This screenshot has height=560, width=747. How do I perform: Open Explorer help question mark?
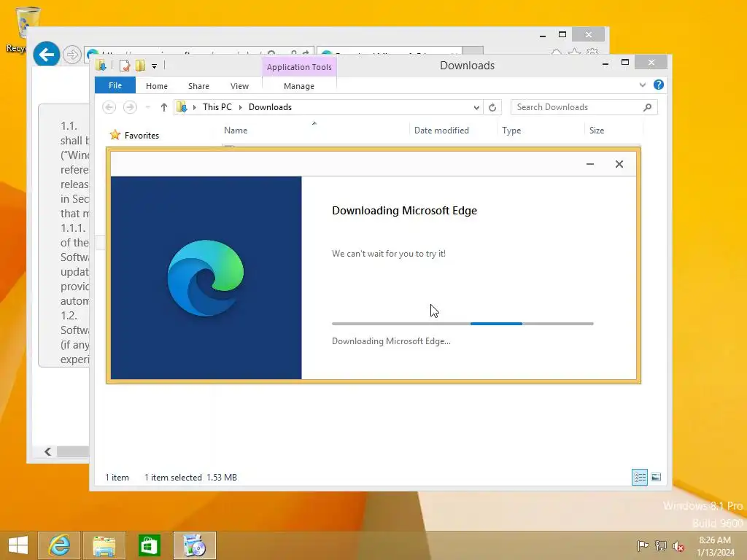[x=659, y=85]
